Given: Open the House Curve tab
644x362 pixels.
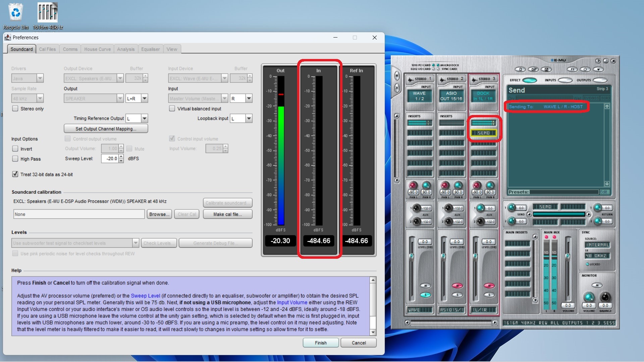Looking at the screenshot, I should [97, 49].
